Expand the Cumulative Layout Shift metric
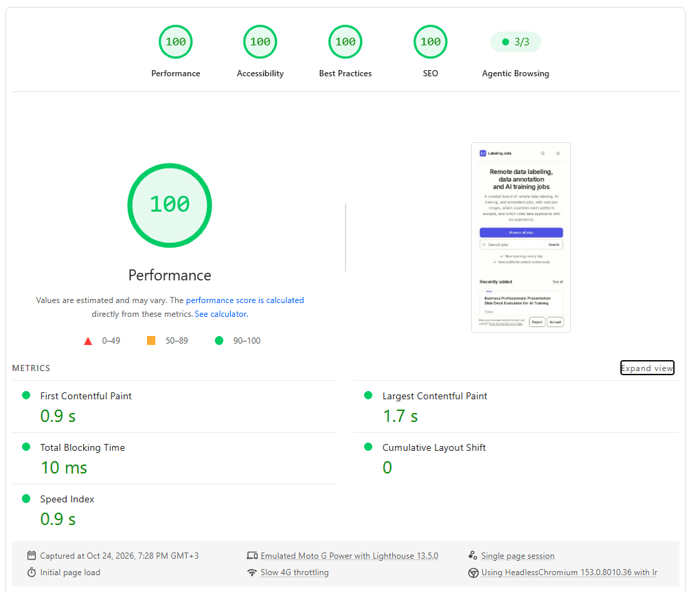Viewport: 700px width, 591px height. tap(517, 458)
